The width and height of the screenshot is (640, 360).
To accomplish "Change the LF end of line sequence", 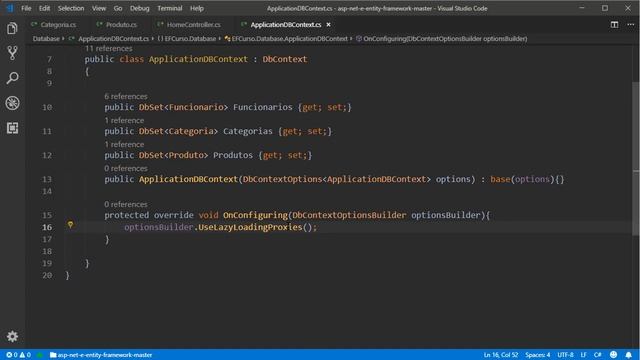I will 584,355.
